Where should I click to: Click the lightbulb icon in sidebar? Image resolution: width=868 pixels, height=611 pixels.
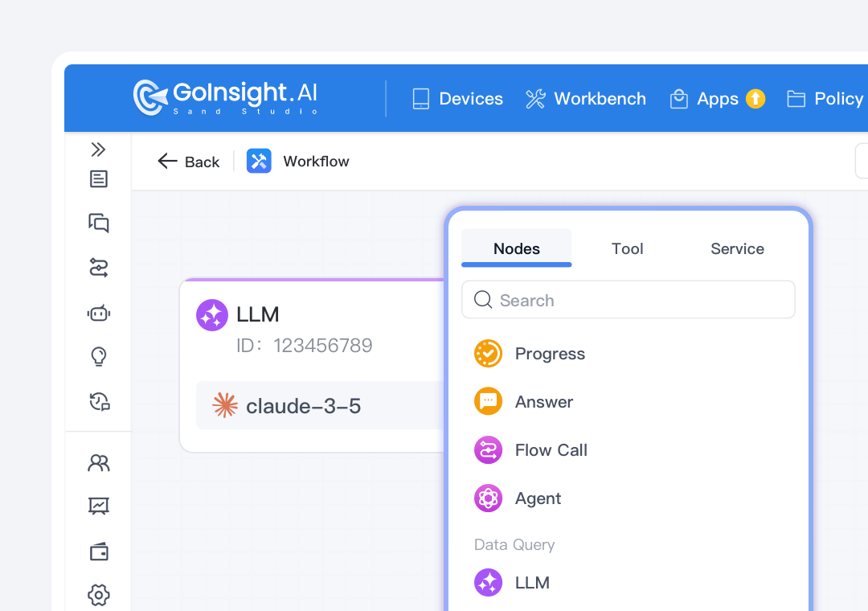coord(98,356)
